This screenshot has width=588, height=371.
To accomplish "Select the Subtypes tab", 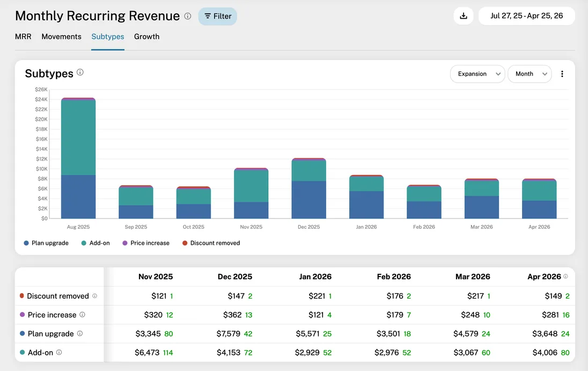I will [108, 37].
